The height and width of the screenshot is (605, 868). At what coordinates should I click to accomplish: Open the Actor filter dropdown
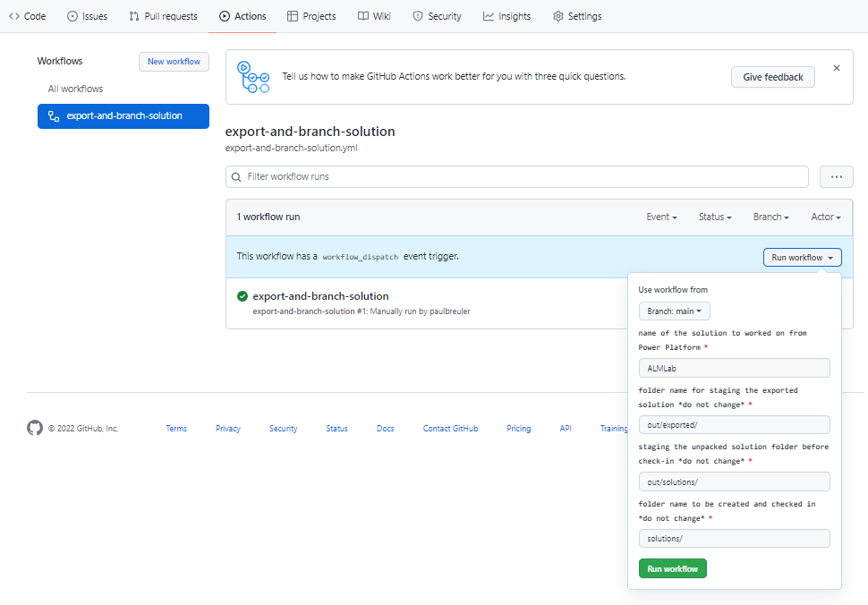824,217
